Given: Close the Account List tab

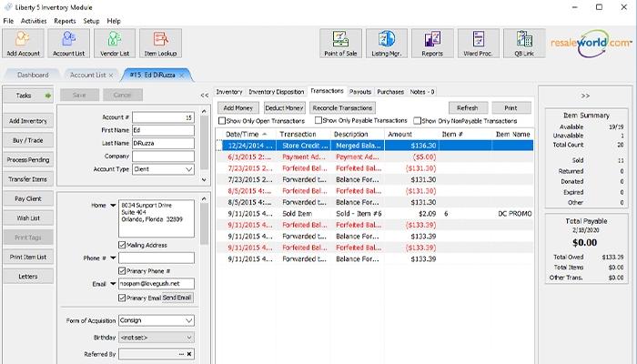Looking at the screenshot, I should click(111, 76).
